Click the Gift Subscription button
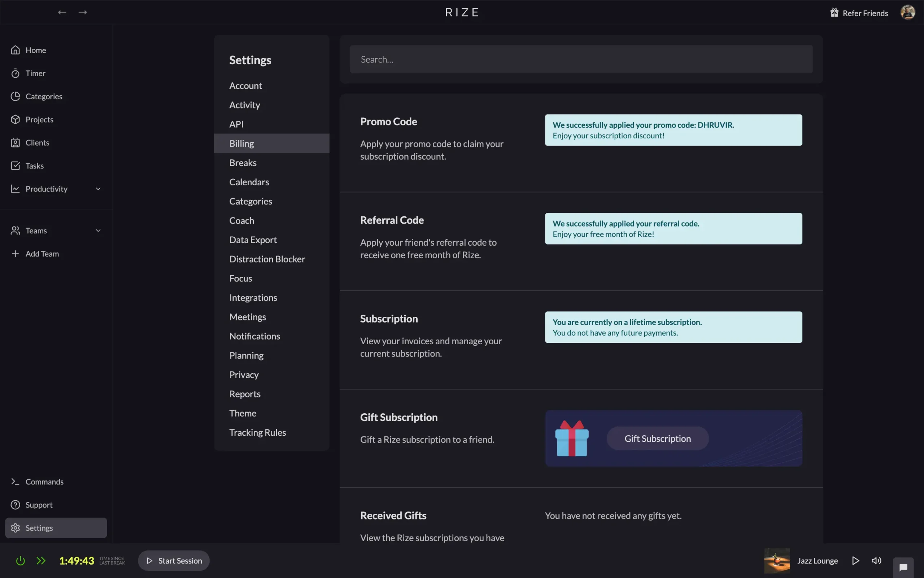924x578 pixels. (658, 438)
